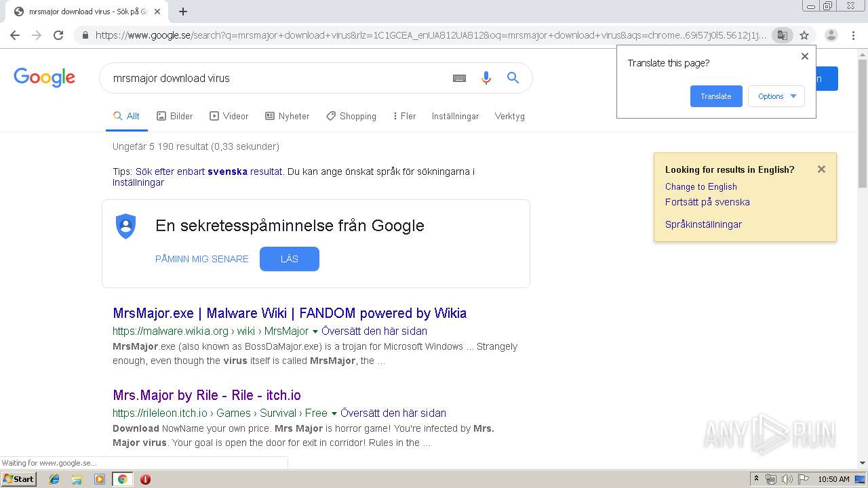Click the red antivirus icon in taskbar
The width and height of the screenshot is (868, 488).
click(145, 479)
